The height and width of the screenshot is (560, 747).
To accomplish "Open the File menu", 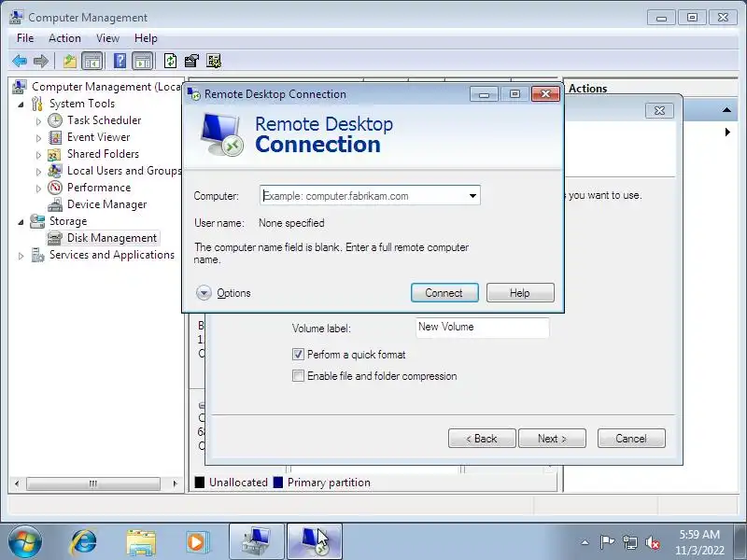I will click(x=25, y=38).
